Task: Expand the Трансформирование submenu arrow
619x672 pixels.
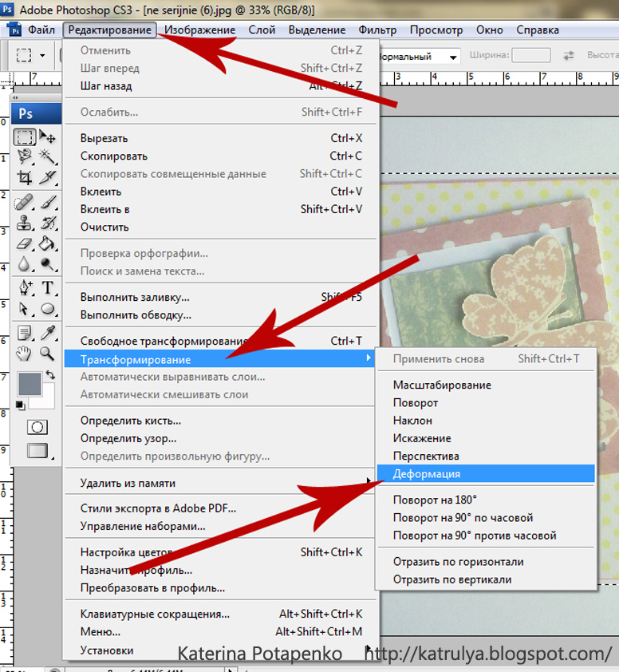Action: click(369, 358)
